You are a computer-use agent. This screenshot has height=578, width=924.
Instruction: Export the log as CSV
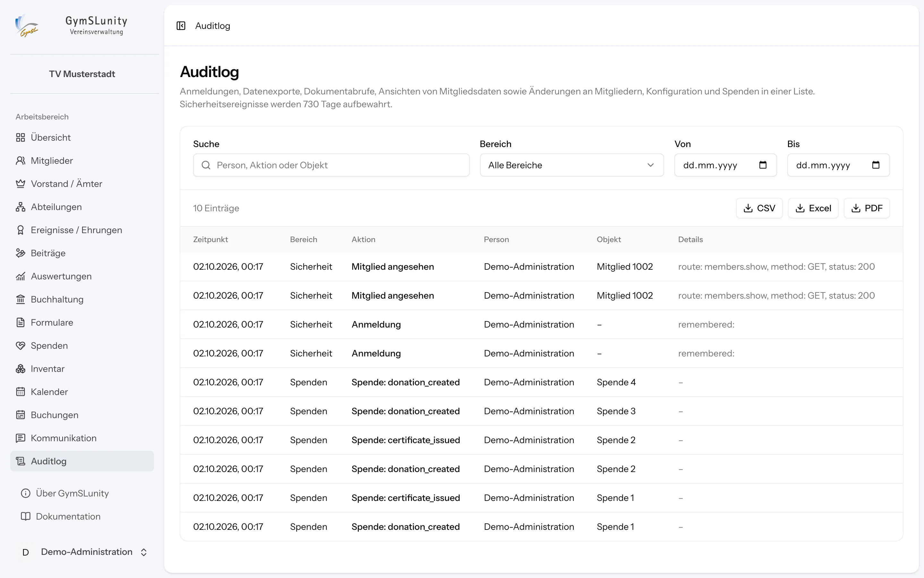[x=759, y=208]
